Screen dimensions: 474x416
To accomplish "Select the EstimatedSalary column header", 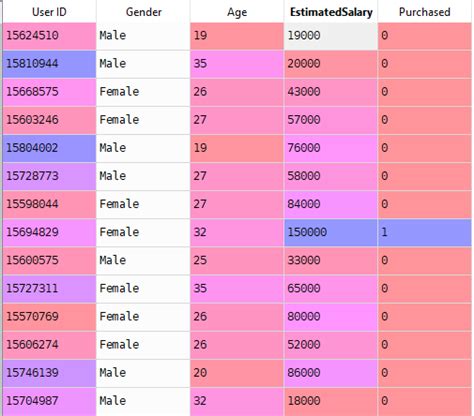I will [x=331, y=12].
